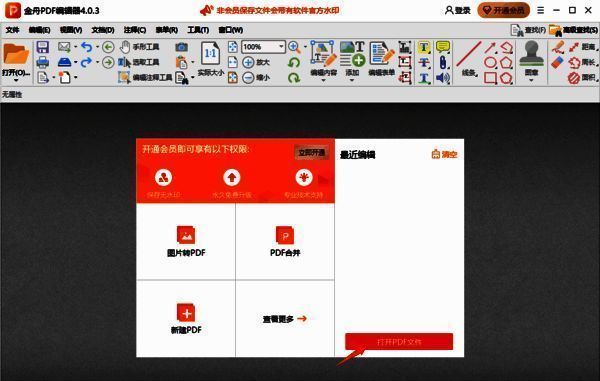Select the arrow drawing tool

click(x=490, y=47)
